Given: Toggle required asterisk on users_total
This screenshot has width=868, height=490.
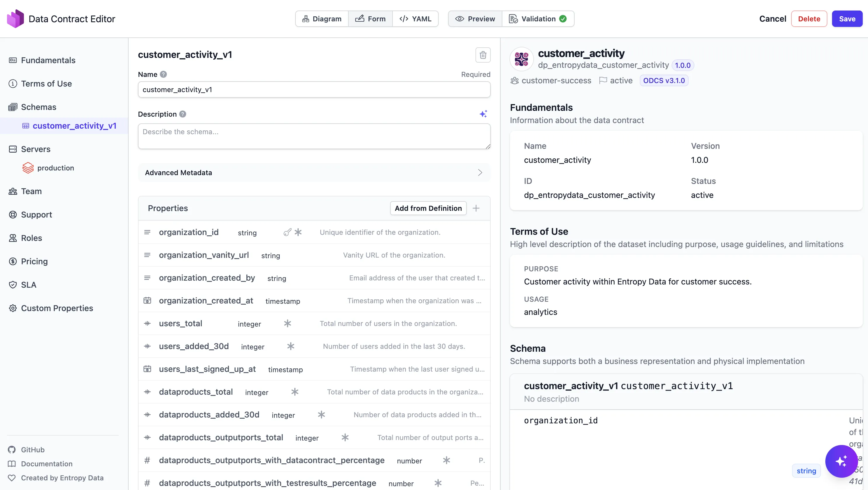Looking at the screenshot, I should pyautogui.click(x=287, y=324).
